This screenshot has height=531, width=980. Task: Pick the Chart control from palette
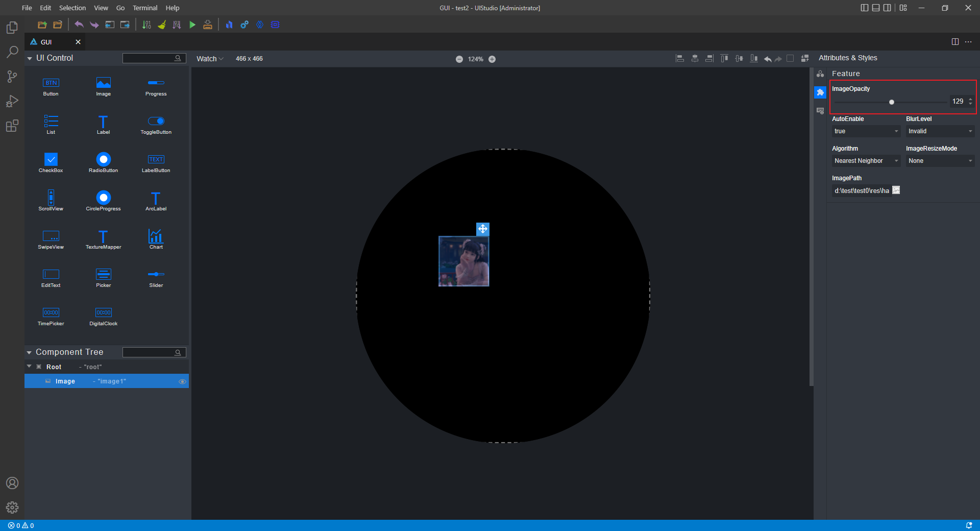pos(156,238)
